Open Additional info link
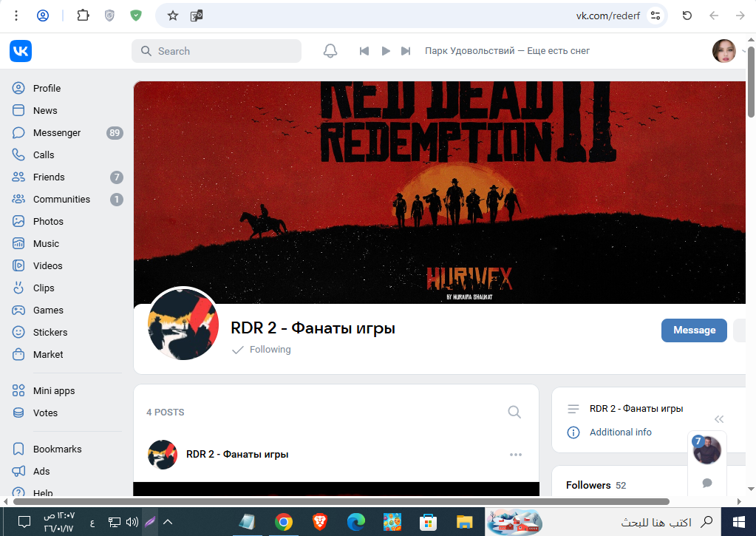 [x=621, y=432]
